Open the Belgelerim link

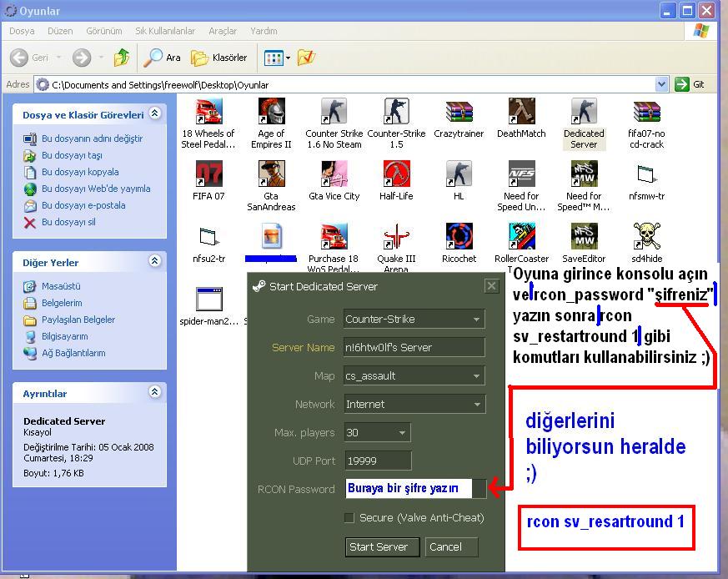[62, 303]
